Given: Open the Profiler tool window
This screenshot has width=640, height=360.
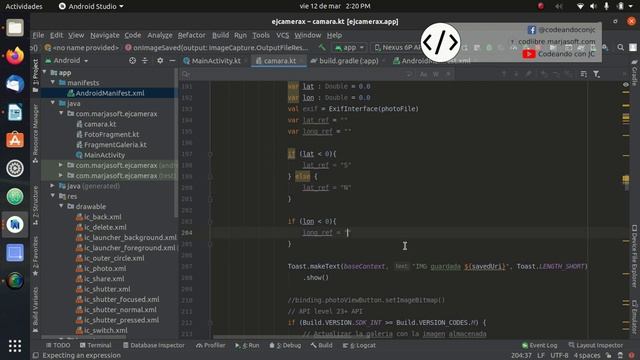Looking at the screenshot, I should tap(211, 345).
